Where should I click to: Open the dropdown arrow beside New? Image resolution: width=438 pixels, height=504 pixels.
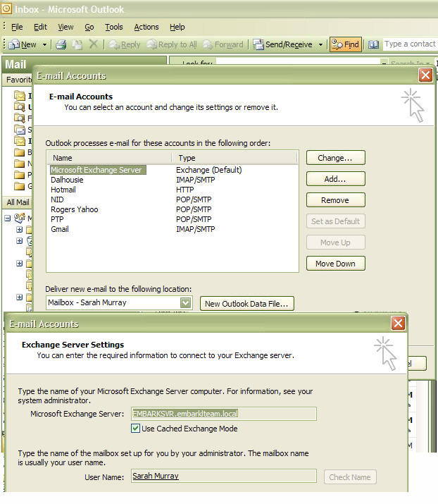tap(44, 44)
